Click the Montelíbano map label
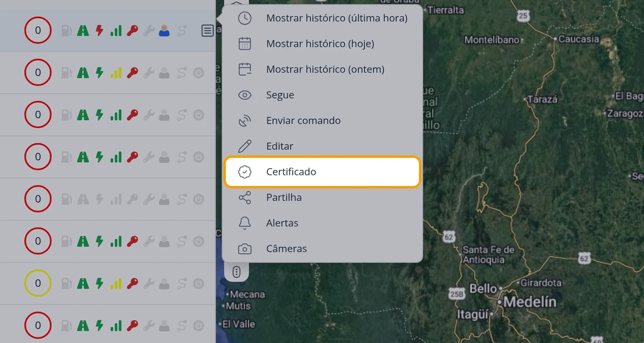The image size is (644, 343). 492,40
